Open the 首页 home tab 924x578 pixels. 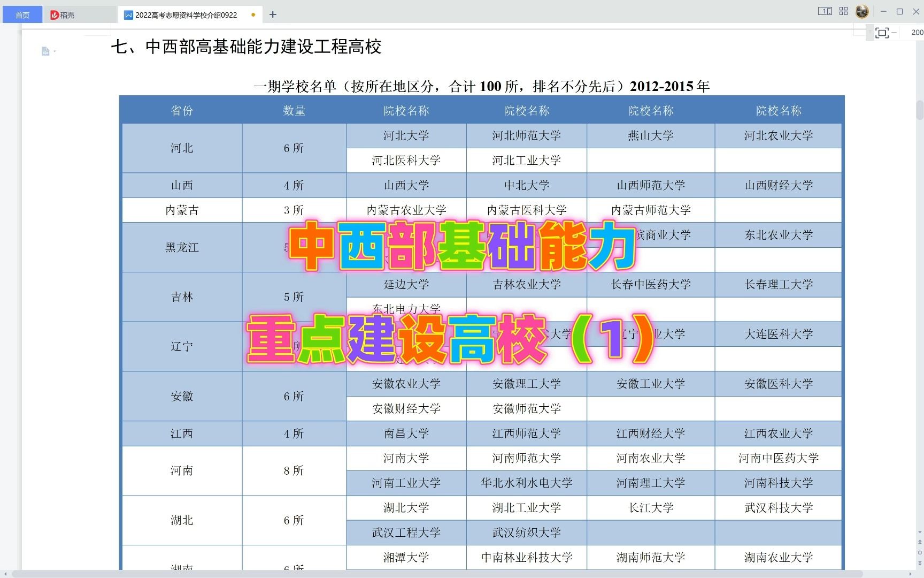22,15
